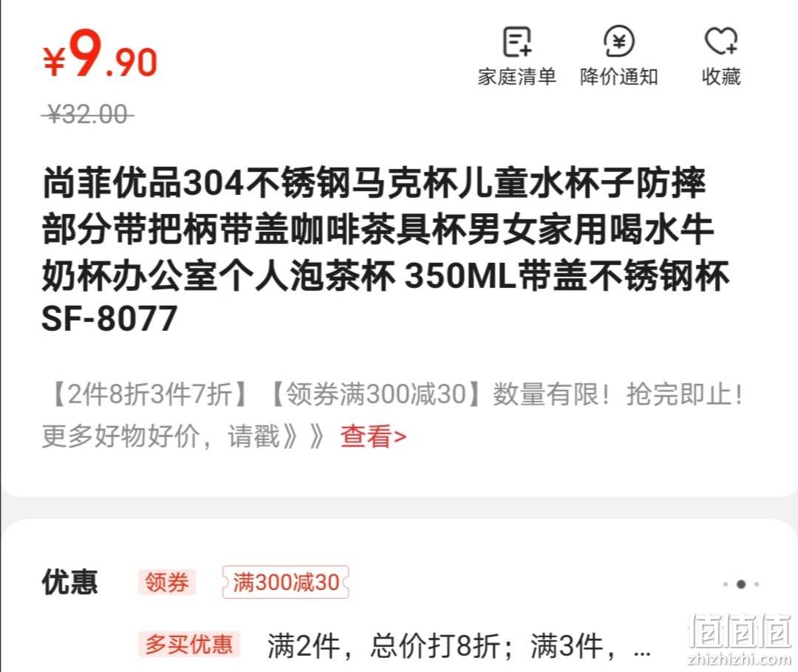Expand the truncated 满2件 discount ellipsis
Viewport: 798px width, 672px height.
point(642,651)
